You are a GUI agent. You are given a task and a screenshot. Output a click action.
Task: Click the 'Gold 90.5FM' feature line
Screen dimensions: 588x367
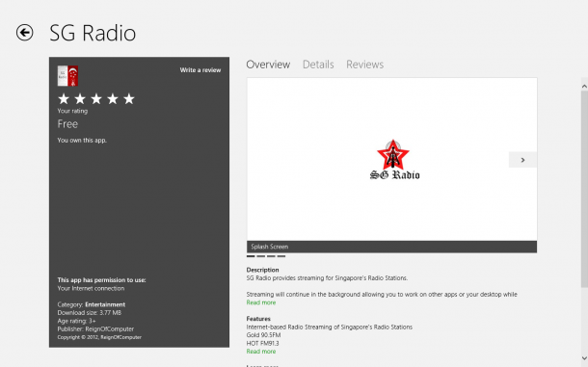[263, 335]
